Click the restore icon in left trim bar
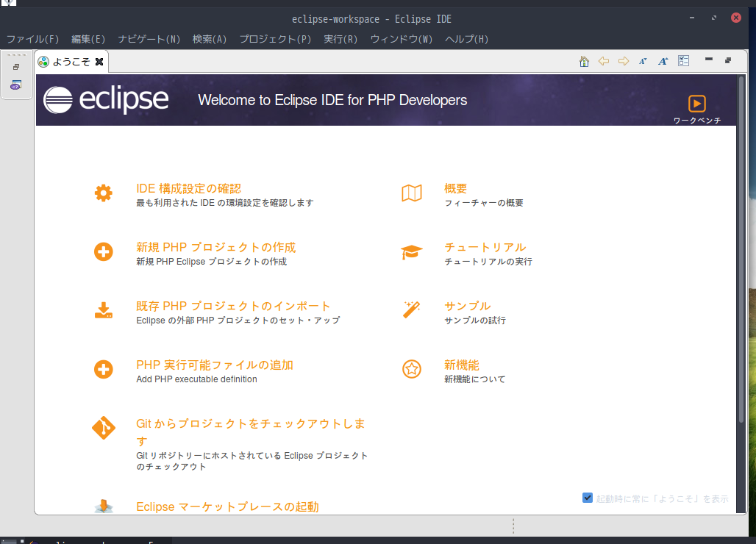Screen dimensions: 756x544 16,67
